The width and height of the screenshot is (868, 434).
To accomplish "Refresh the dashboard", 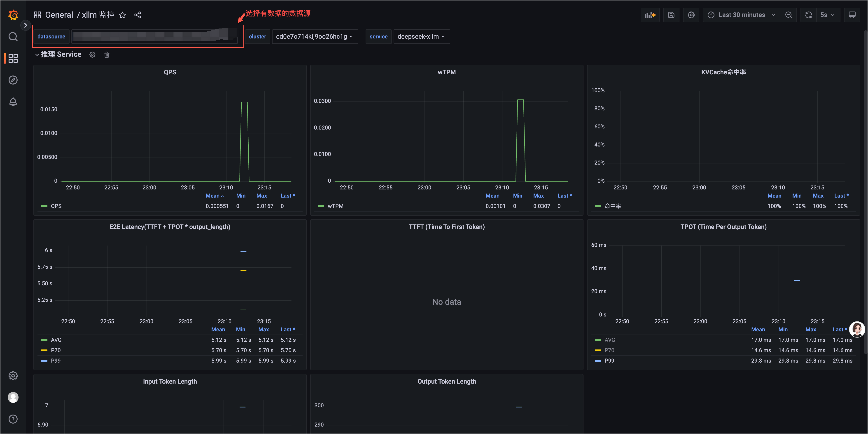I will point(808,15).
